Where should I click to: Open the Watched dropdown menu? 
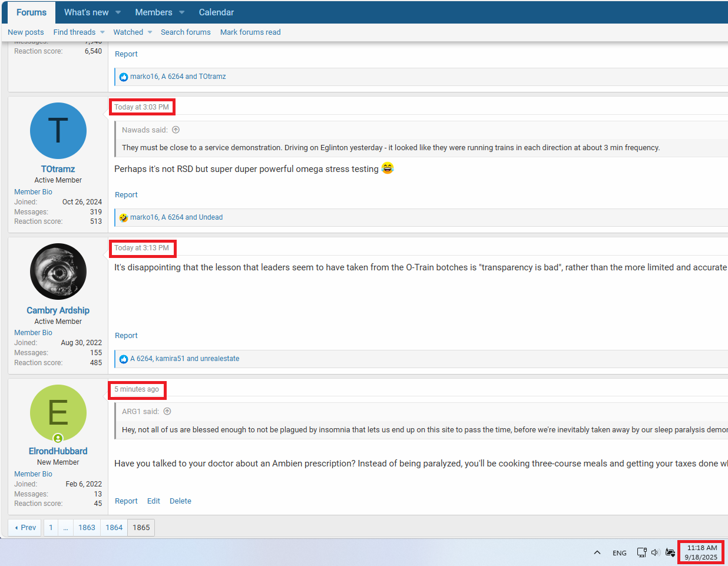[x=150, y=32]
